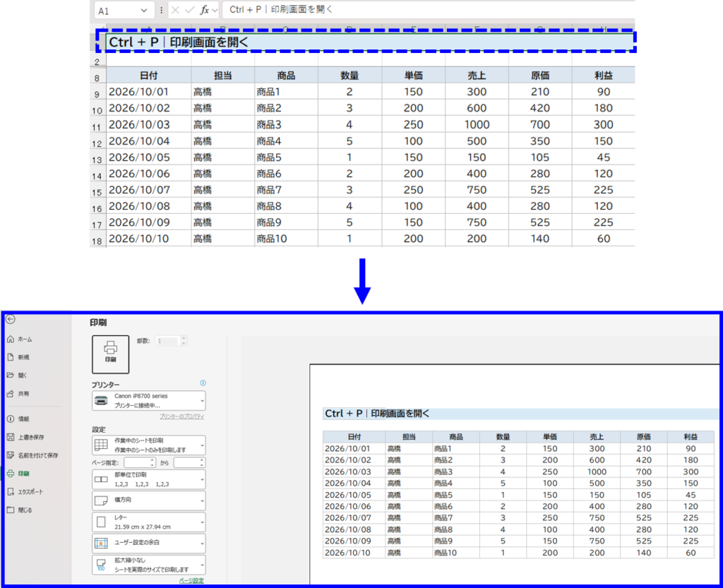
Task: Expand the Name Box dropdown arrow
Action: (x=144, y=11)
